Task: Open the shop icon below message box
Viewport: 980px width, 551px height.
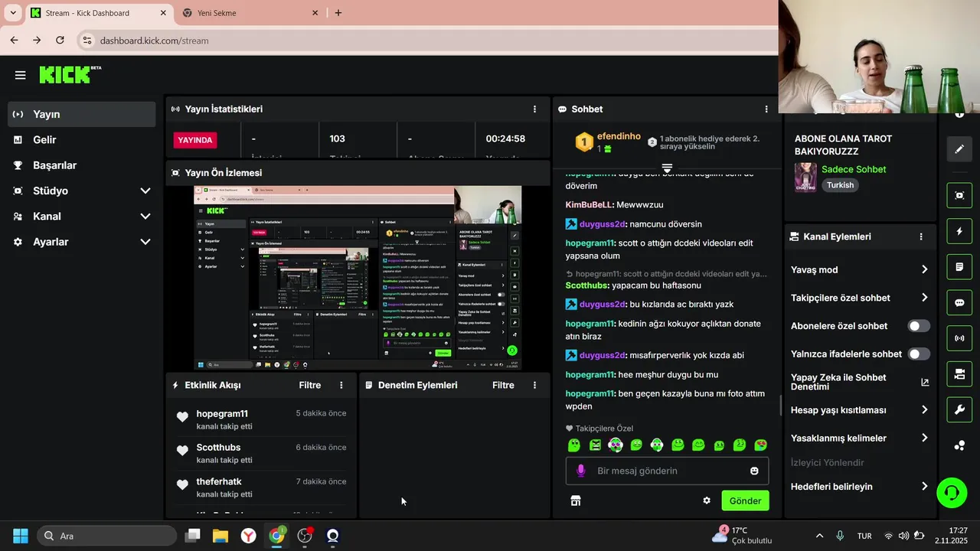Action: tap(576, 500)
